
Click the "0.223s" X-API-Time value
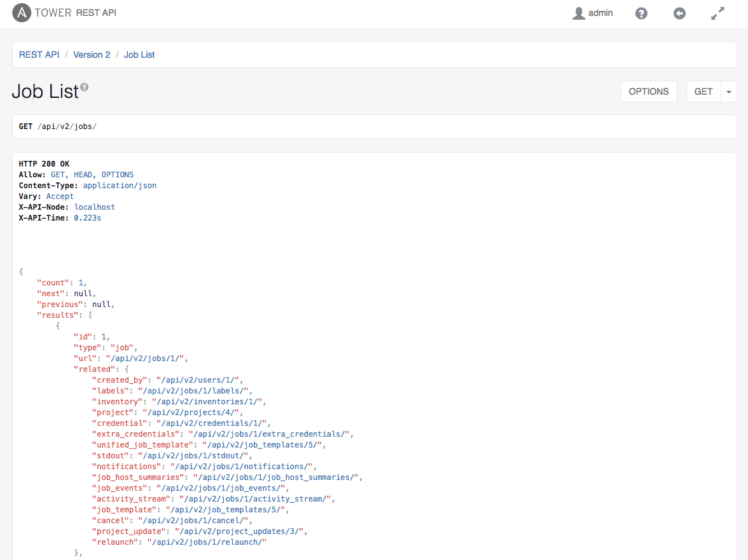87,218
